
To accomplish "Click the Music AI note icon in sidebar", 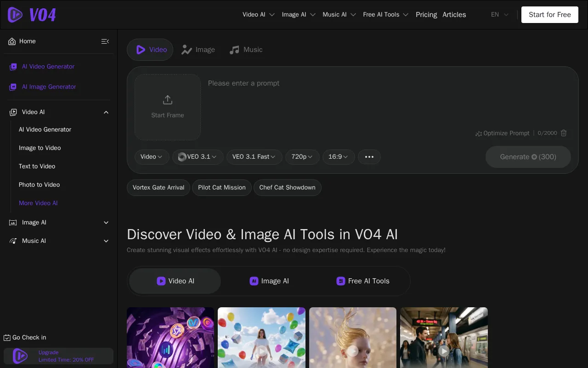I will (13, 241).
